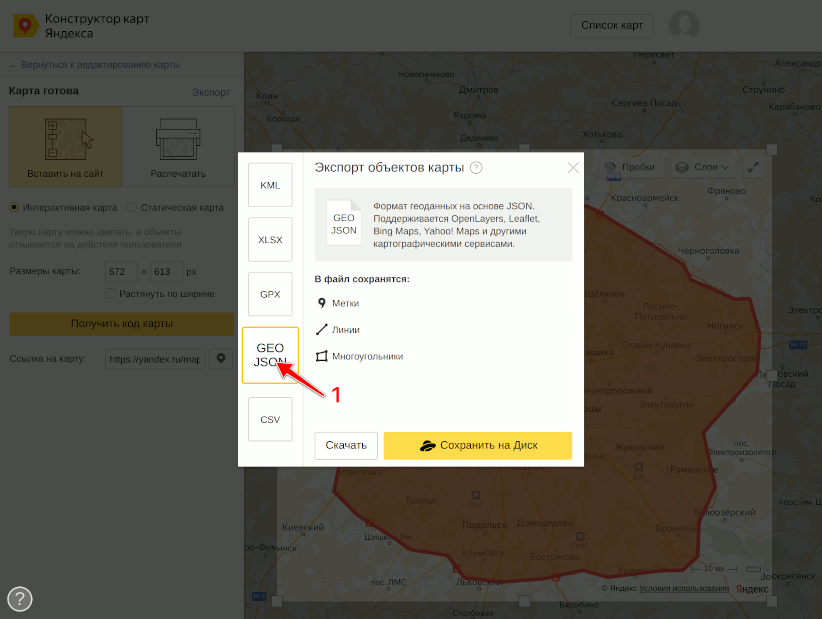Select the XLSX export format
This screenshot has height=619, width=822.
pos(270,240)
